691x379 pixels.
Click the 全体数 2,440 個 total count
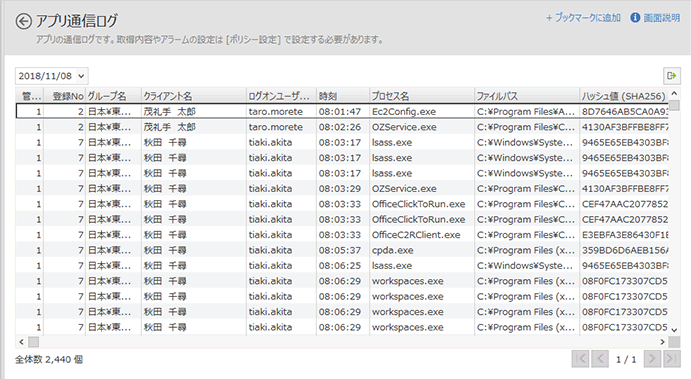coord(49,360)
